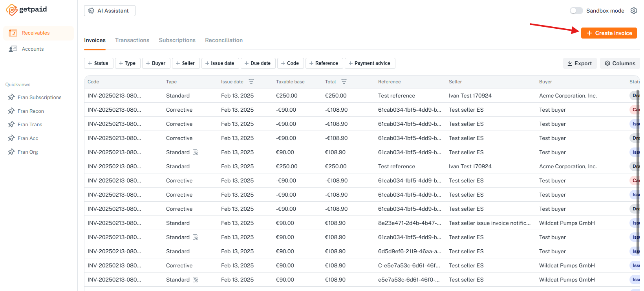Click the getpaid logo
Image resolution: width=644 pixels, height=291 pixels.
26,9
